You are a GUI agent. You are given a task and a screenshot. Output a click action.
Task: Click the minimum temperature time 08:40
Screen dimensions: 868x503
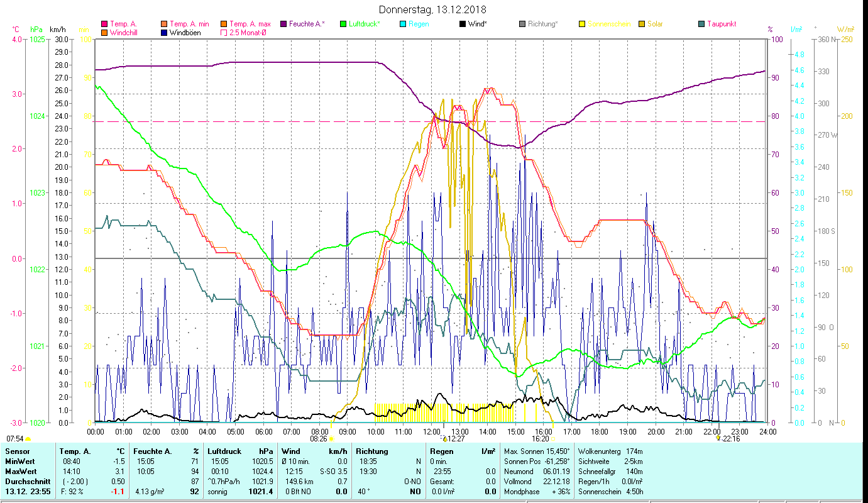[x=70, y=462]
